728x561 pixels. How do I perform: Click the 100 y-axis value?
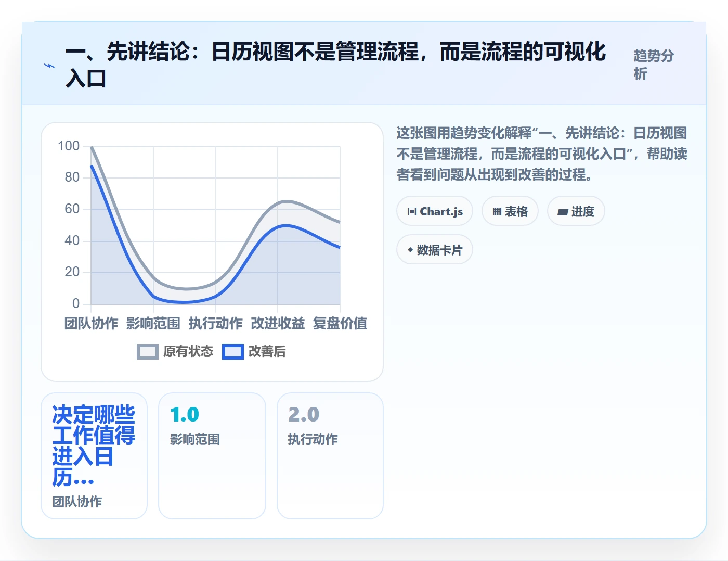(69, 146)
